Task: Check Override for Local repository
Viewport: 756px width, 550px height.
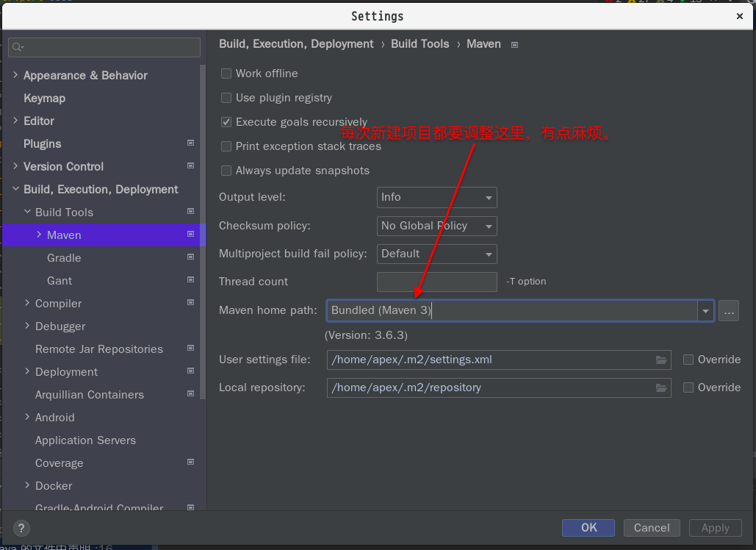Action: click(x=688, y=387)
